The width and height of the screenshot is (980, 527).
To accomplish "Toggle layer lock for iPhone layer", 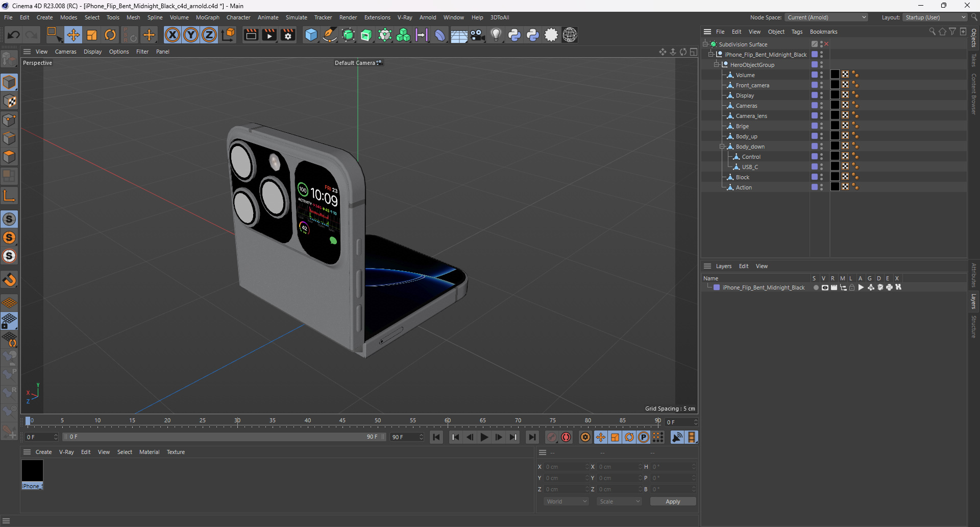I will click(x=852, y=288).
